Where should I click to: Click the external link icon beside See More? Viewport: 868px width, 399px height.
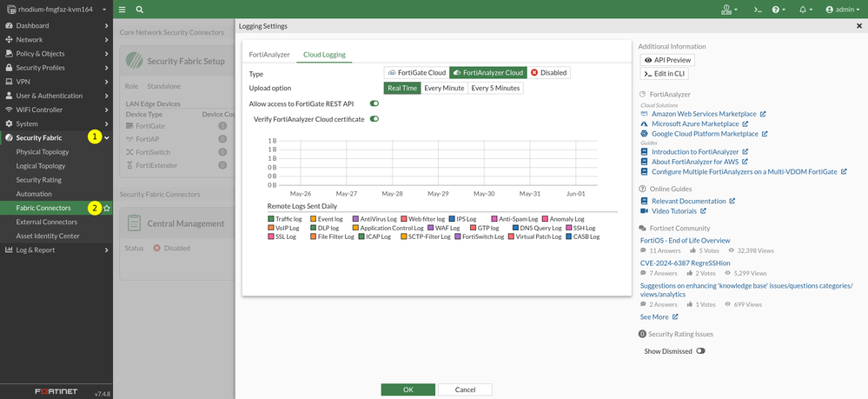pos(675,317)
